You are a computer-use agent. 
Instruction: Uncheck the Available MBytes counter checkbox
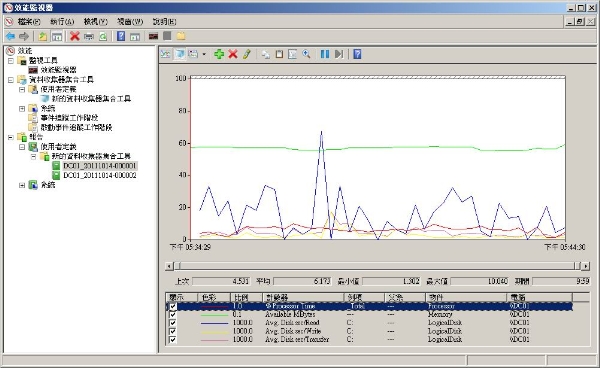pyautogui.click(x=173, y=314)
